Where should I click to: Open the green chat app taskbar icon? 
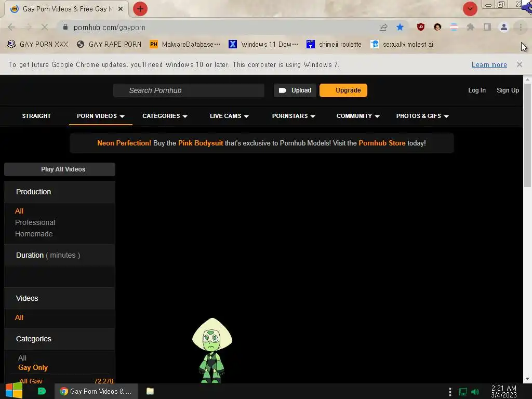point(42,391)
